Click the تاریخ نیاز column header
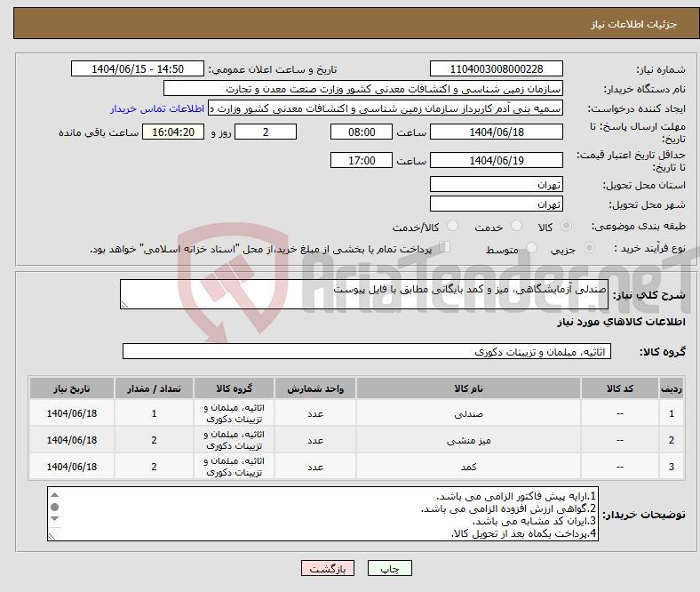The width and height of the screenshot is (700, 592). 72,389
